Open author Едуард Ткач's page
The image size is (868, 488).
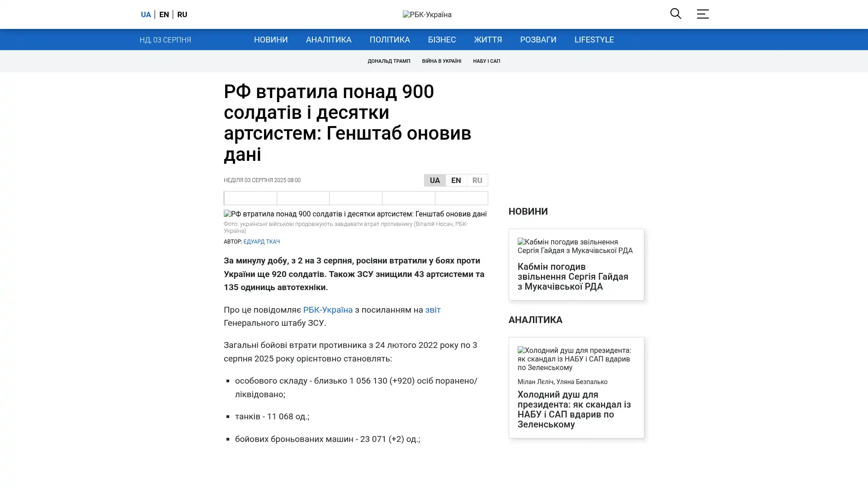coord(261,242)
